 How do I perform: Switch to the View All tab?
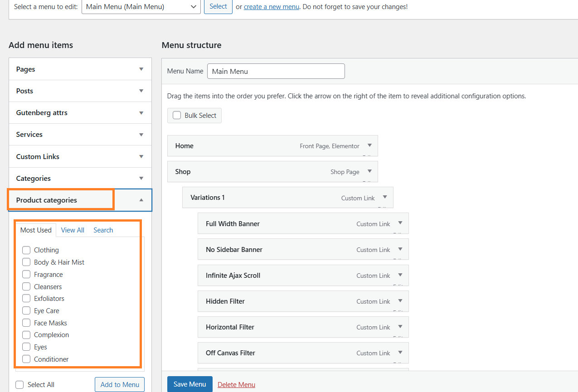(x=73, y=230)
